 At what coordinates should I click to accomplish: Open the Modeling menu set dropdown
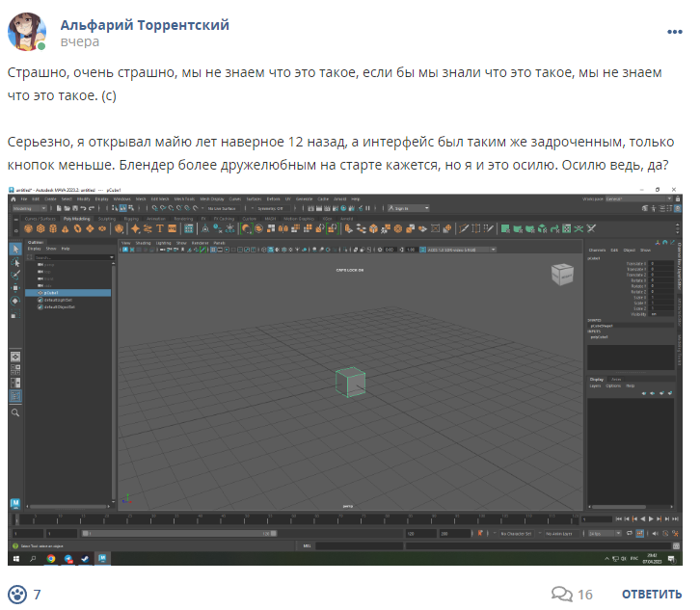click(x=30, y=208)
